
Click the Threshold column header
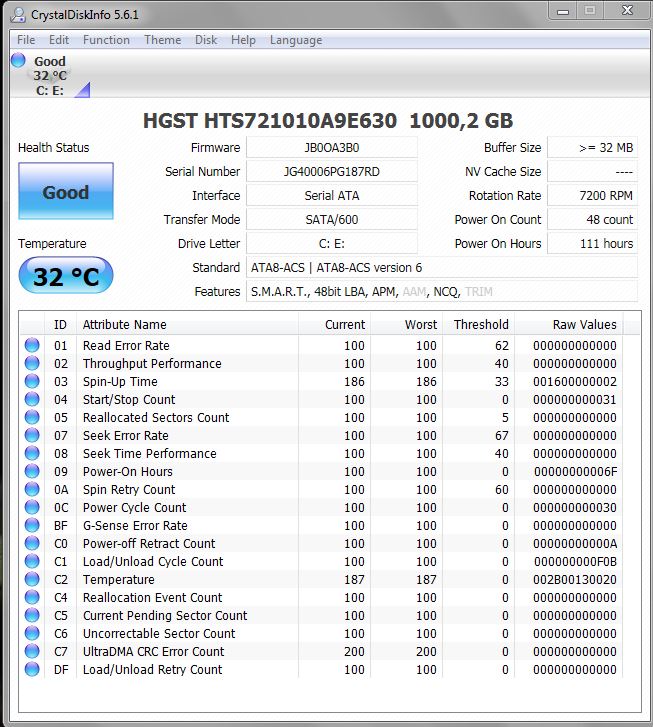click(478, 325)
